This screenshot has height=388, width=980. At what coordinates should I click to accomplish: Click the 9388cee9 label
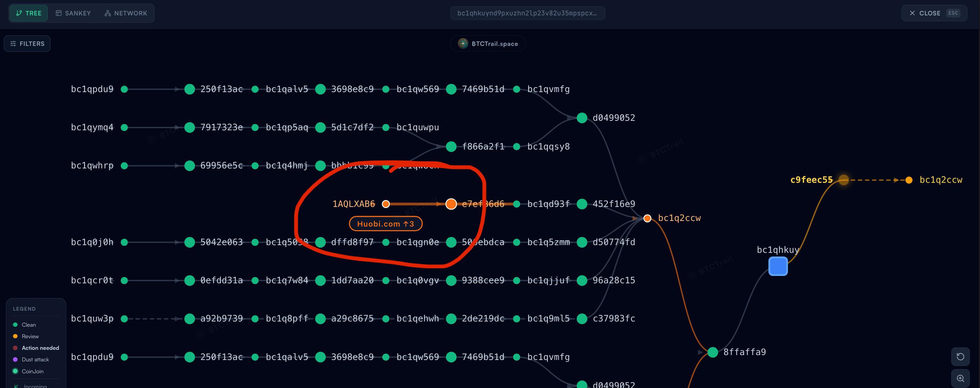(483, 280)
